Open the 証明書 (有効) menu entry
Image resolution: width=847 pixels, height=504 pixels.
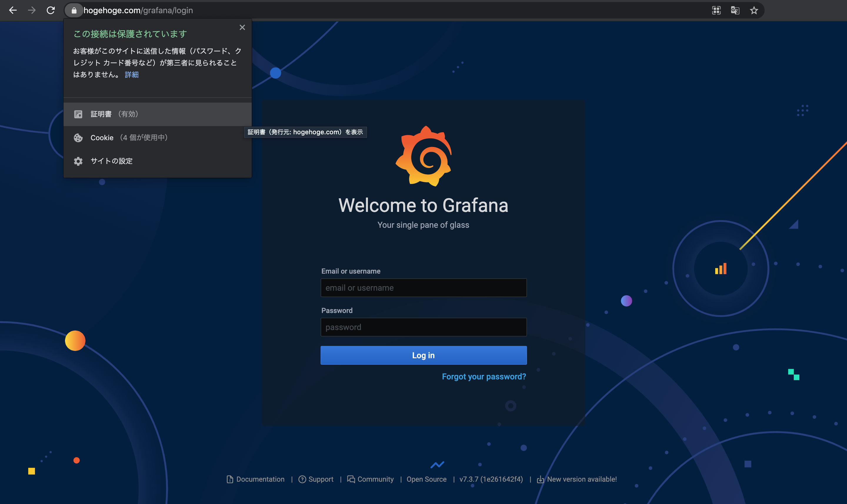click(157, 114)
